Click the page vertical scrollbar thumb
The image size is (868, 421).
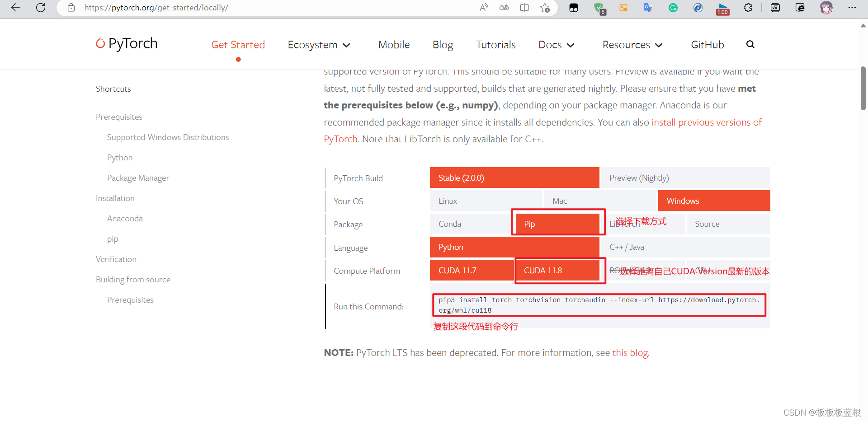pos(863,88)
